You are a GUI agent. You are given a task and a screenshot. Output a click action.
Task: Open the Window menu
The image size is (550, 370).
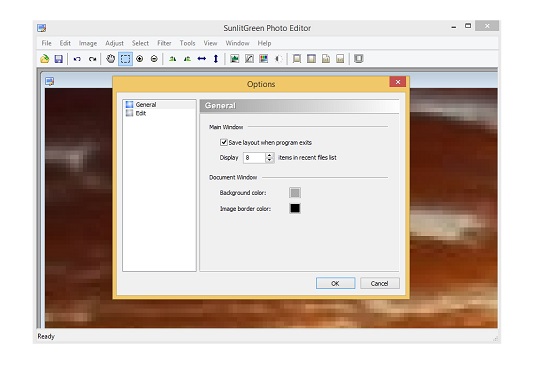tap(237, 43)
